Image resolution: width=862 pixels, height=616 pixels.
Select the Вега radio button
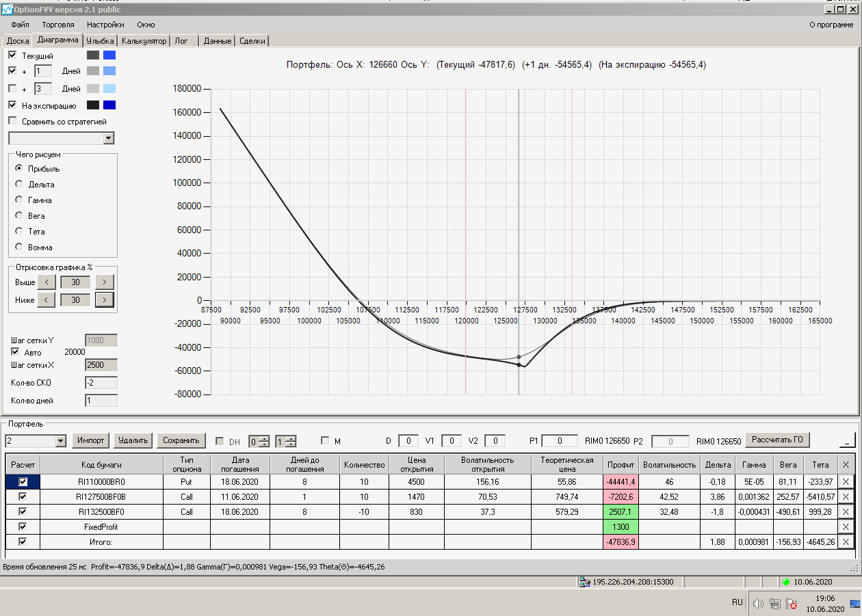[x=18, y=215]
